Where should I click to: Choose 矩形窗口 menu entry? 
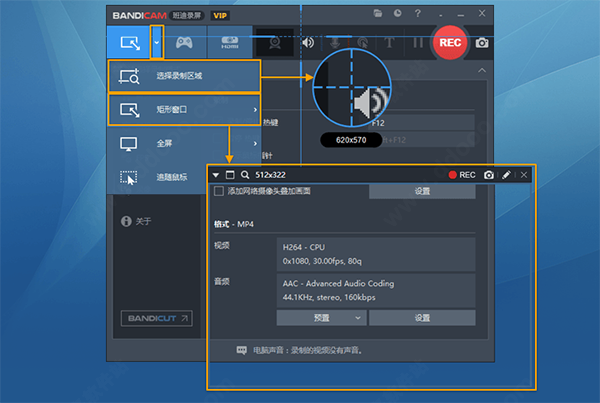(x=184, y=110)
